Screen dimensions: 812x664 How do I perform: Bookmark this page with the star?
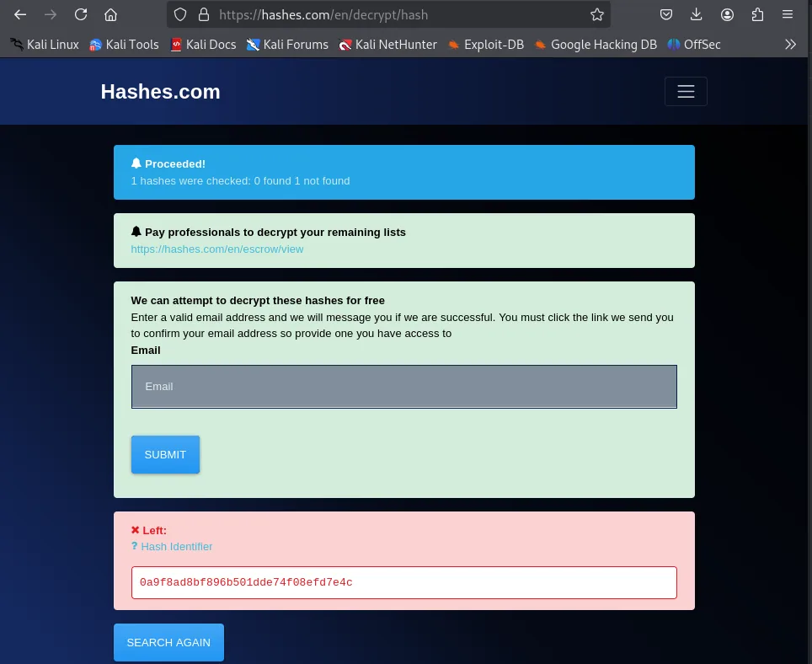click(597, 14)
